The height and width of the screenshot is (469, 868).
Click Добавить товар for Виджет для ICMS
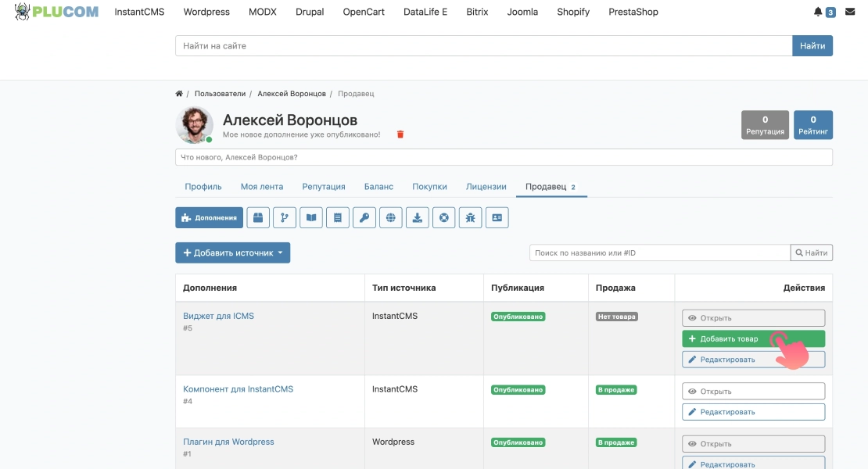pyautogui.click(x=753, y=339)
